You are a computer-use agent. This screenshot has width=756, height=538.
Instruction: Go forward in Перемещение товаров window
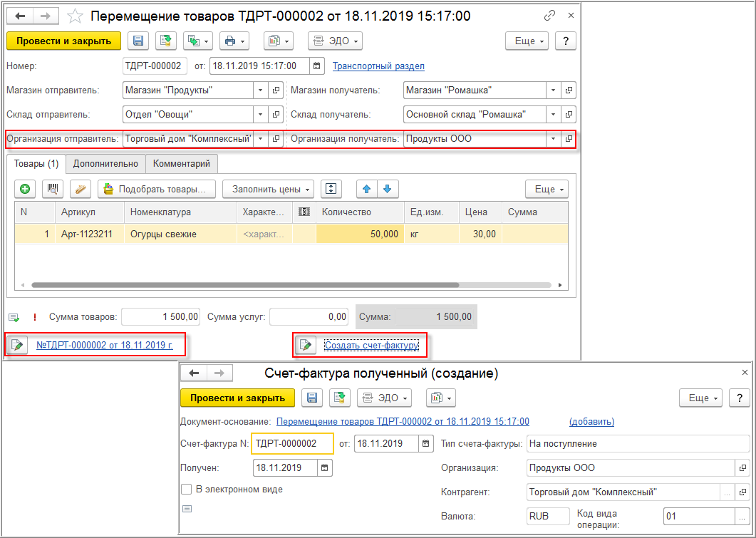click(x=46, y=16)
